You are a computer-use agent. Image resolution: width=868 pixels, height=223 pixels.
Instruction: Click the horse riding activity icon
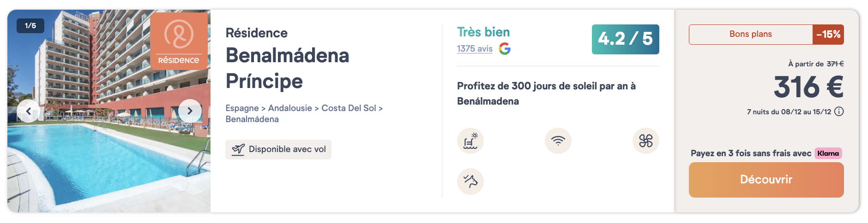pos(470,181)
